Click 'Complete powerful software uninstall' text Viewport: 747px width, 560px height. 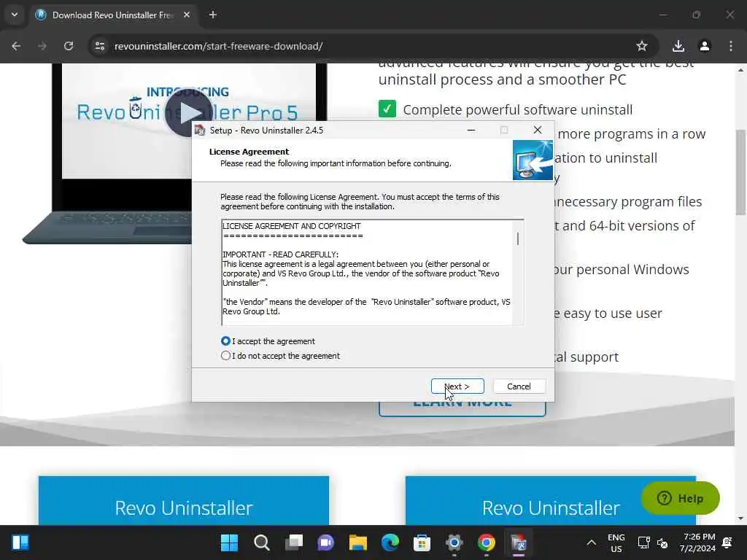518,109
